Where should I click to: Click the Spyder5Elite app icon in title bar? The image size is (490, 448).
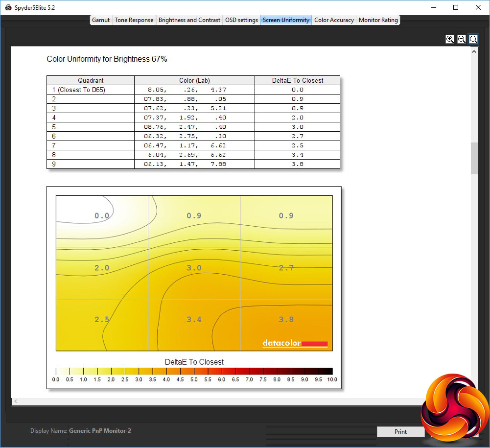pos(8,7)
